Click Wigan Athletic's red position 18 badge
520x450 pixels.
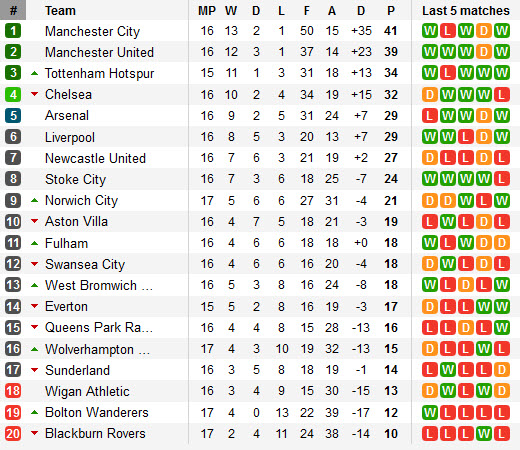click(x=13, y=391)
